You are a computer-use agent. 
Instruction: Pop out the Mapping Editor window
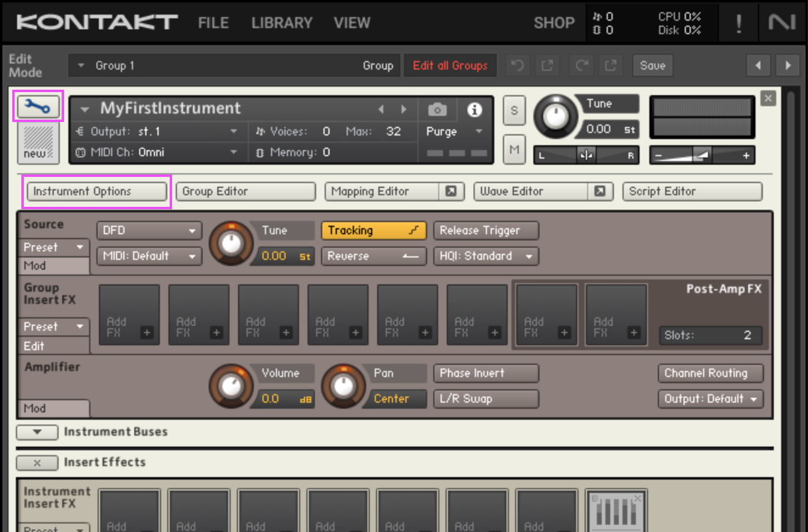pyautogui.click(x=450, y=192)
